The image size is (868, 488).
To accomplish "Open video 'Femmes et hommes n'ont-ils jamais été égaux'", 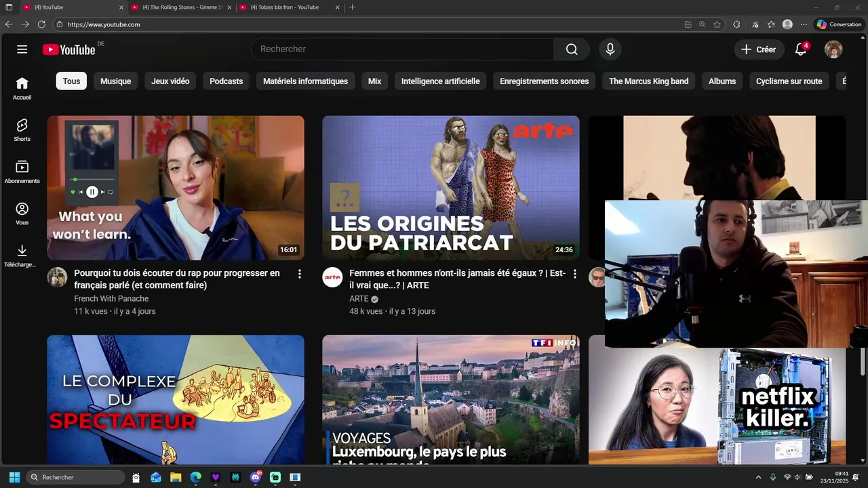I will [x=457, y=279].
